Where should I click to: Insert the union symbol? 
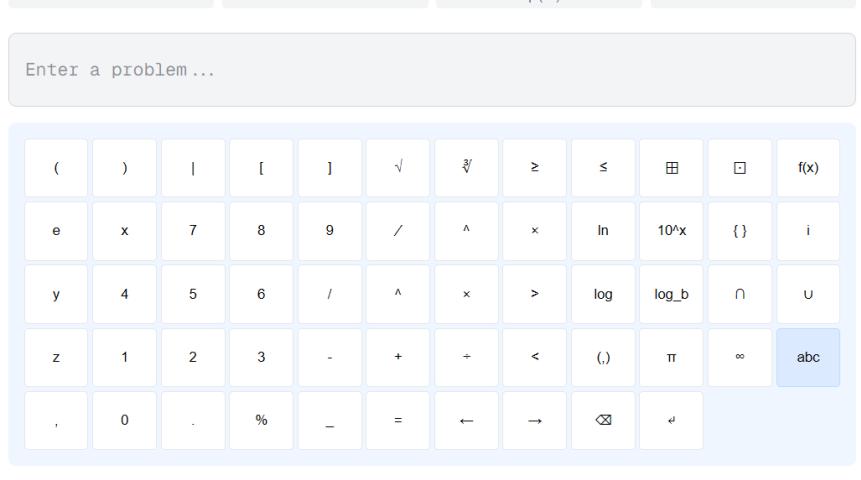coord(808,294)
